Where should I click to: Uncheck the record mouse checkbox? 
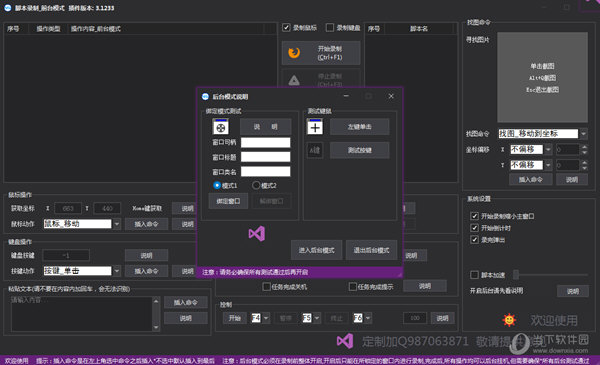pos(286,28)
